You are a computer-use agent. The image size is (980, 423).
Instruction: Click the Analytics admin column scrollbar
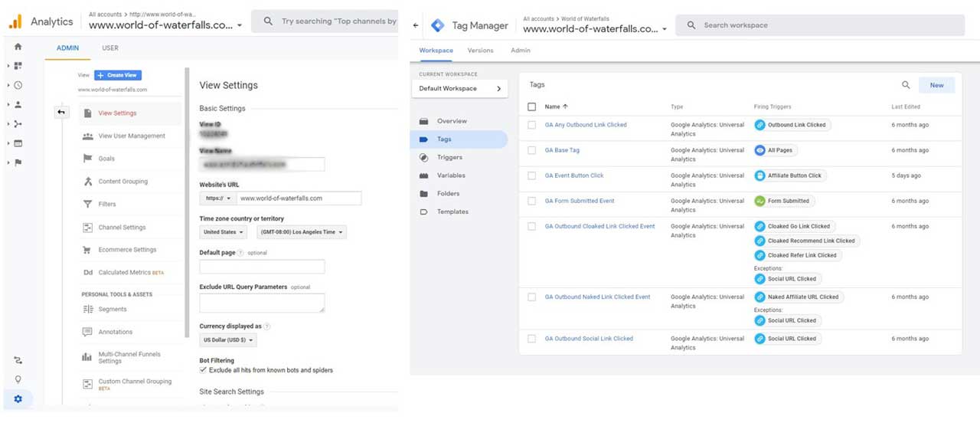pyautogui.click(x=187, y=203)
